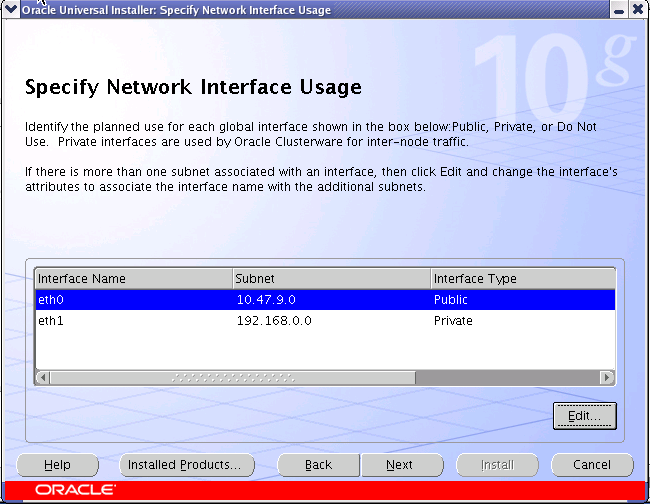650x504 pixels.
Task: Click the Private interface type cell
Action: coord(523,320)
